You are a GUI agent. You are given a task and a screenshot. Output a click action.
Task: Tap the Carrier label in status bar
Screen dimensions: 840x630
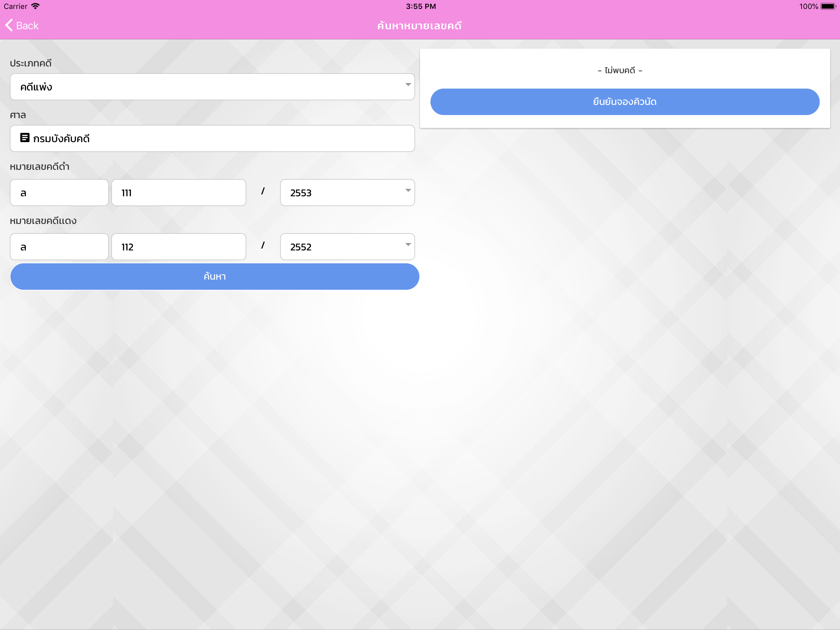(16, 6)
